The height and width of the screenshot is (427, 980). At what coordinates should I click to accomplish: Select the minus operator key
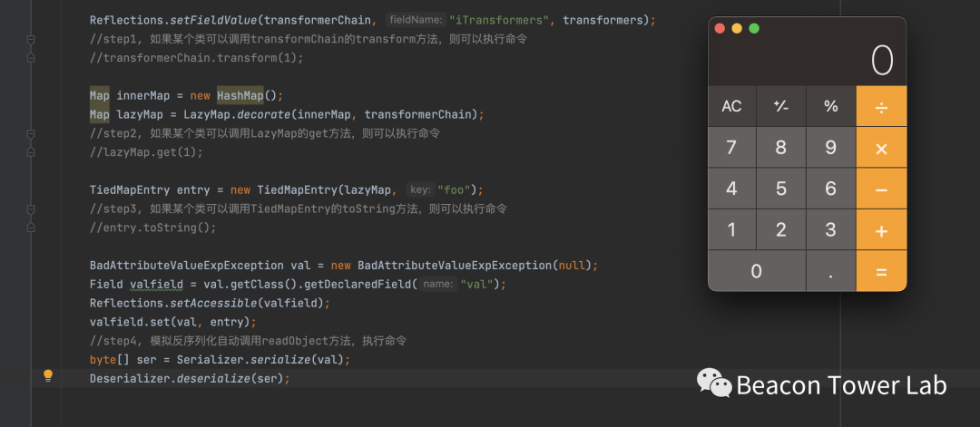[x=881, y=189]
